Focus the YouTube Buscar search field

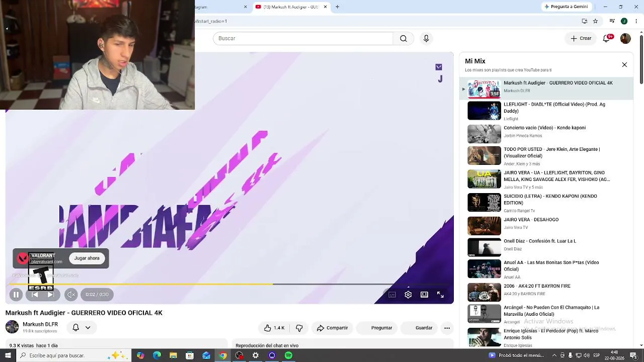pos(303,38)
